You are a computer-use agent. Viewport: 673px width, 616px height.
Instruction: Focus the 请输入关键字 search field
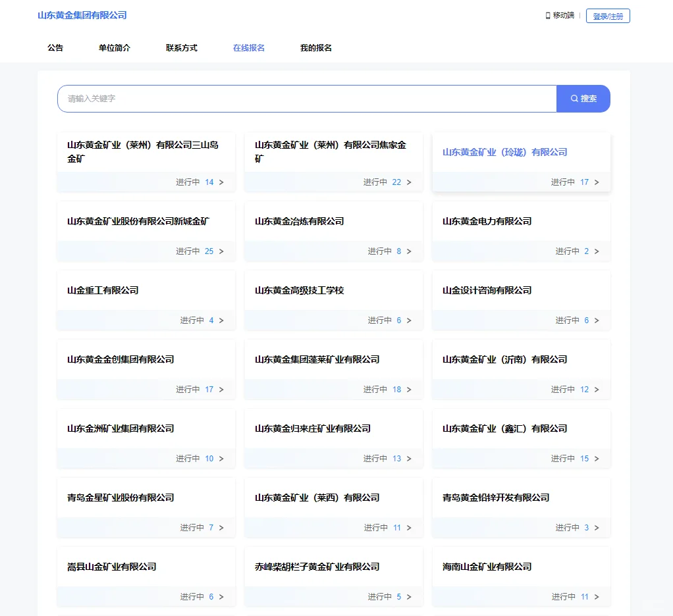[x=308, y=99]
